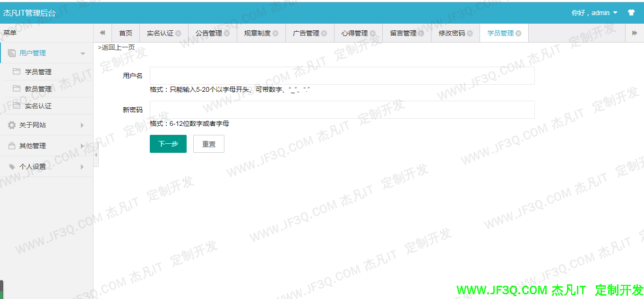This screenshot has height=299, width=644.
Task: Click the shirt theme icon in the header
Action: [632, 13]
